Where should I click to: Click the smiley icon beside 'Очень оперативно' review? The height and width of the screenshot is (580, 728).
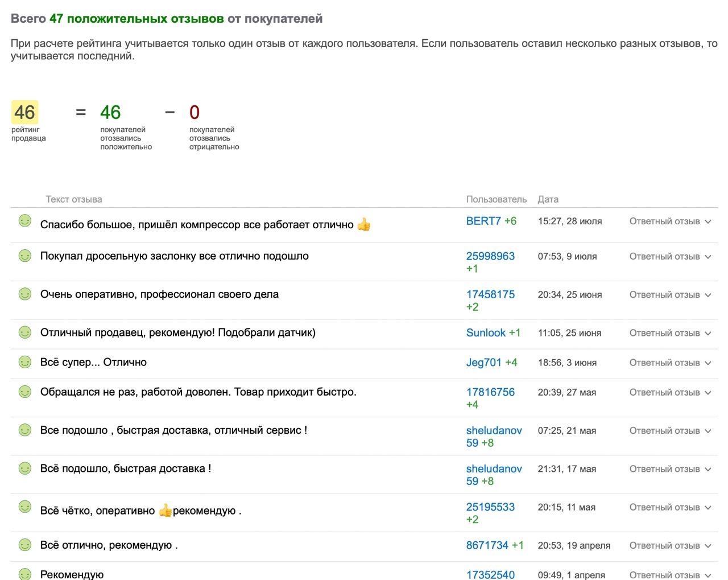(25, 294)
